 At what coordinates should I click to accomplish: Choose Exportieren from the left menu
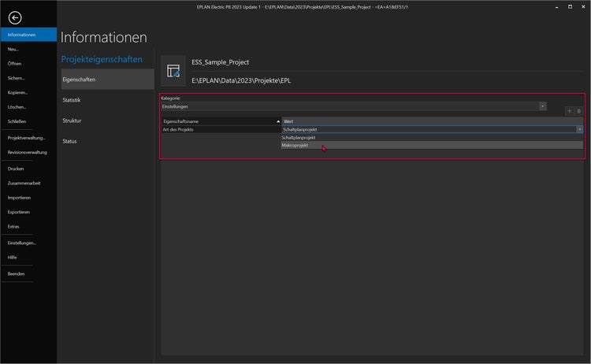tap(19, 212)
